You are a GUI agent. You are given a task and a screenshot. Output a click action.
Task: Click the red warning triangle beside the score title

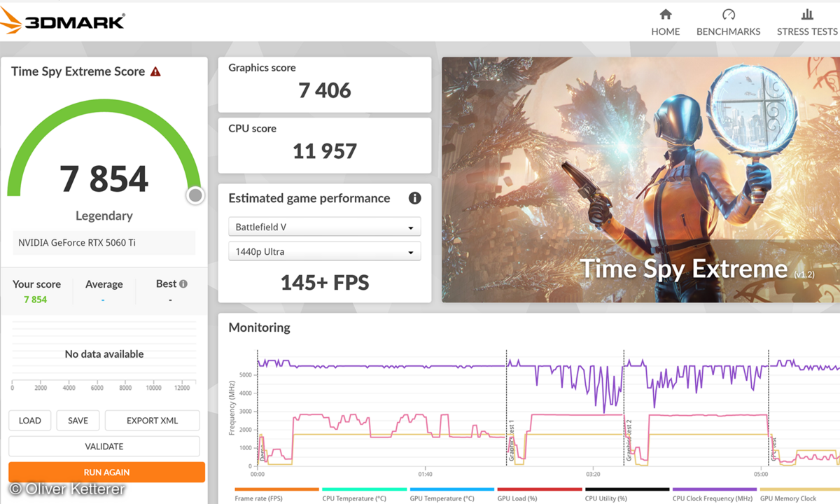click(x=155, y=71)
